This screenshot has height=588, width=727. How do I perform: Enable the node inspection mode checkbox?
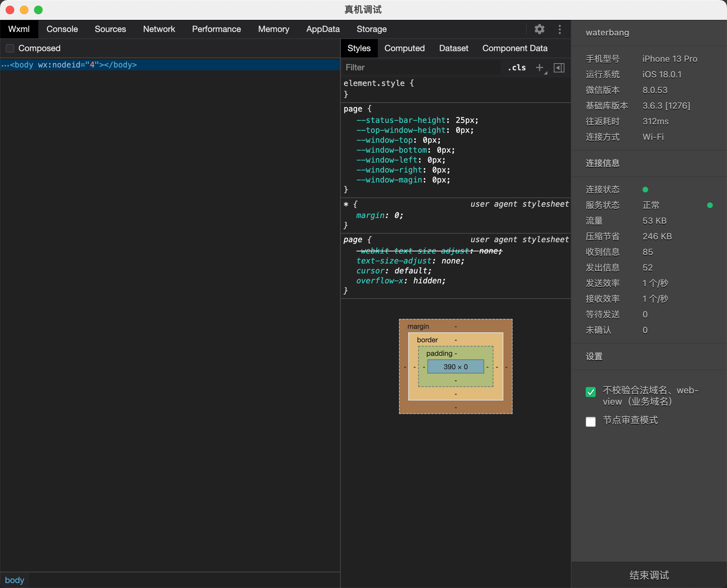coord(591,421)
